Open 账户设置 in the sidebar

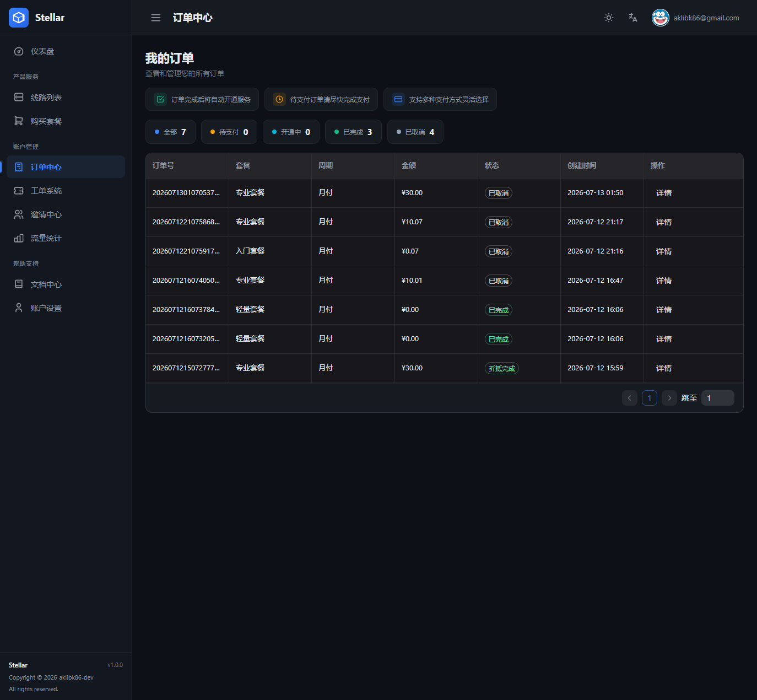66,308
